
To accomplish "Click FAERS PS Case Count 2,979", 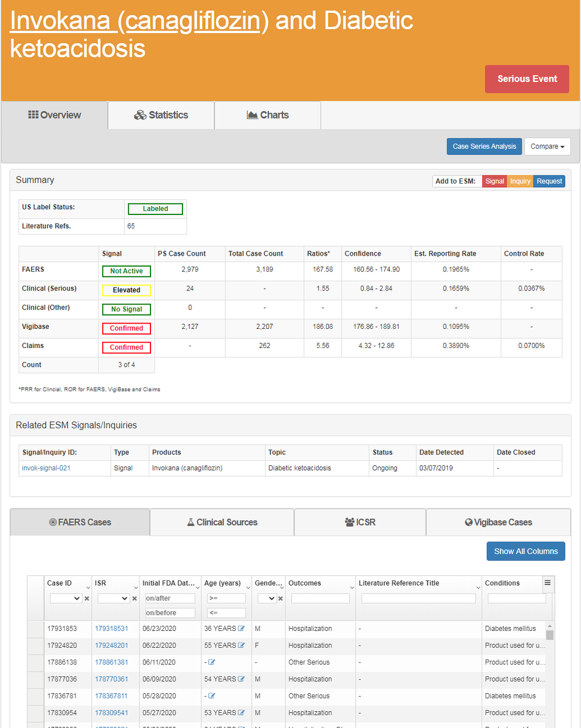I will [x=190, y=270].
